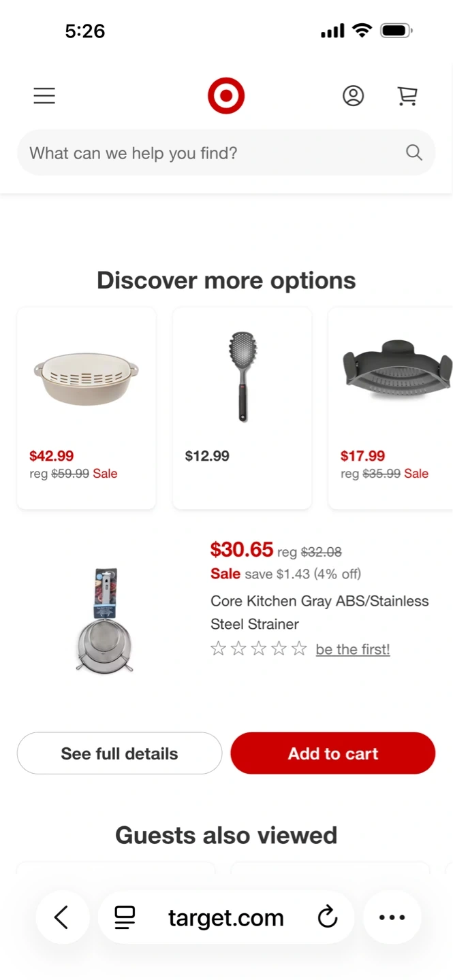Open the account profile icon
The height and width of the screenshot is (980, 453).
click(353, 96)
